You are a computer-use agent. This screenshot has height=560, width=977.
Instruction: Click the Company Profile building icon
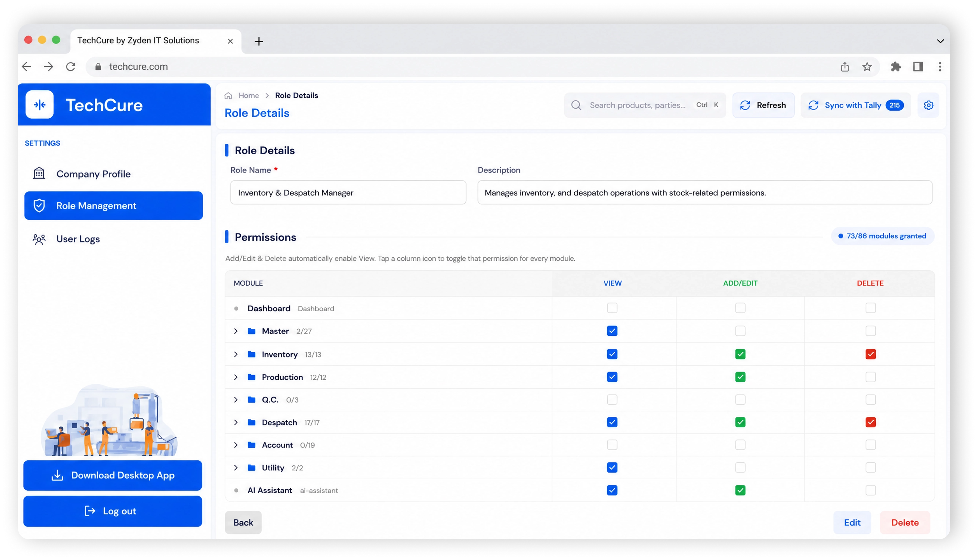39,173
